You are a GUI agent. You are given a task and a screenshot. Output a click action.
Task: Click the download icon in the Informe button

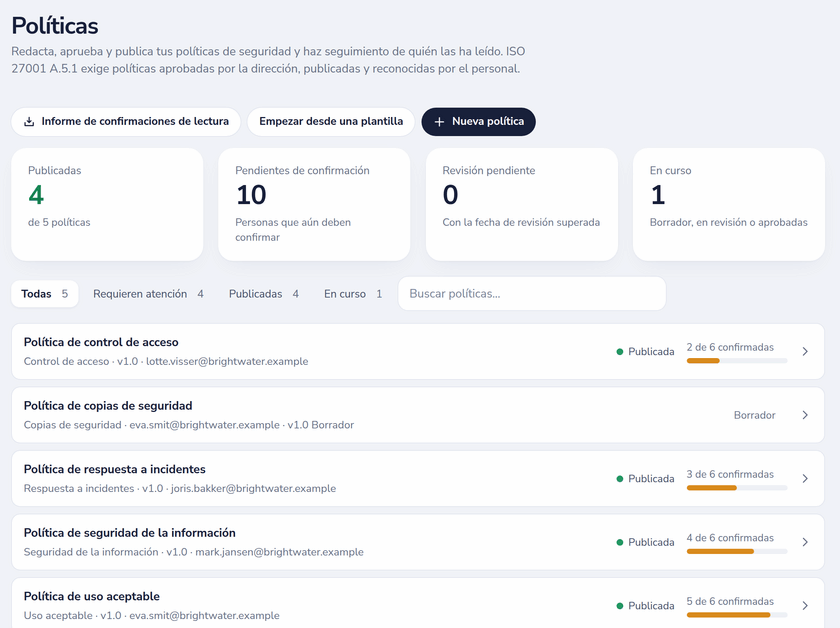click(29, 122)
